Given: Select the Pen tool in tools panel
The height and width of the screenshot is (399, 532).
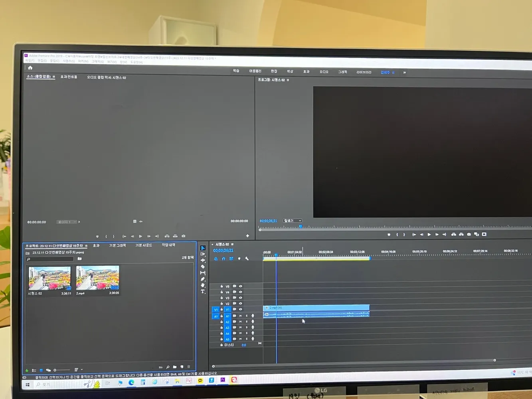Looking at the screenshot, I should click(203, 279).
